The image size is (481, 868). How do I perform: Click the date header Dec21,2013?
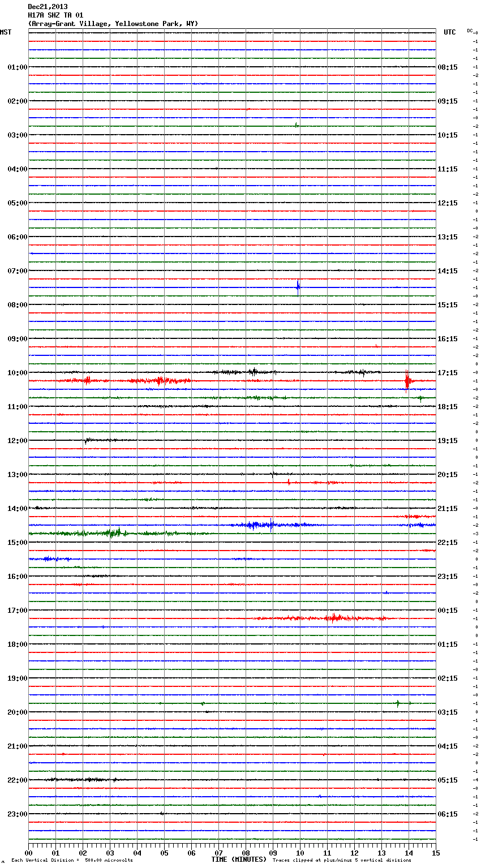(x=48, y=7)
